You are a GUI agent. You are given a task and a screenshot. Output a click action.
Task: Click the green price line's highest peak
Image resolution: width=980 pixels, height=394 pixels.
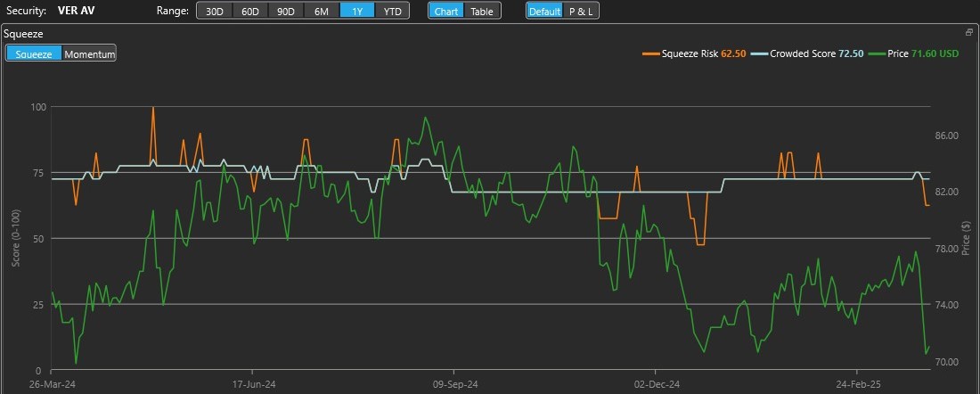coord(426,117)
